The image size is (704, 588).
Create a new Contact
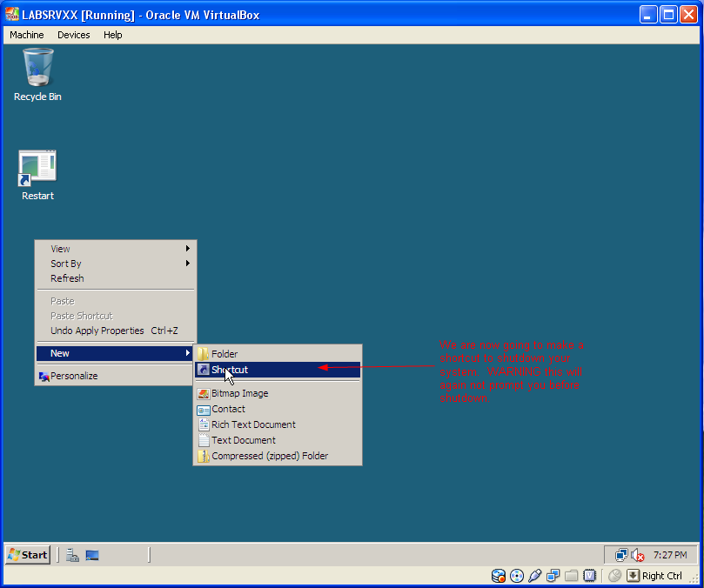coord(278,410)
